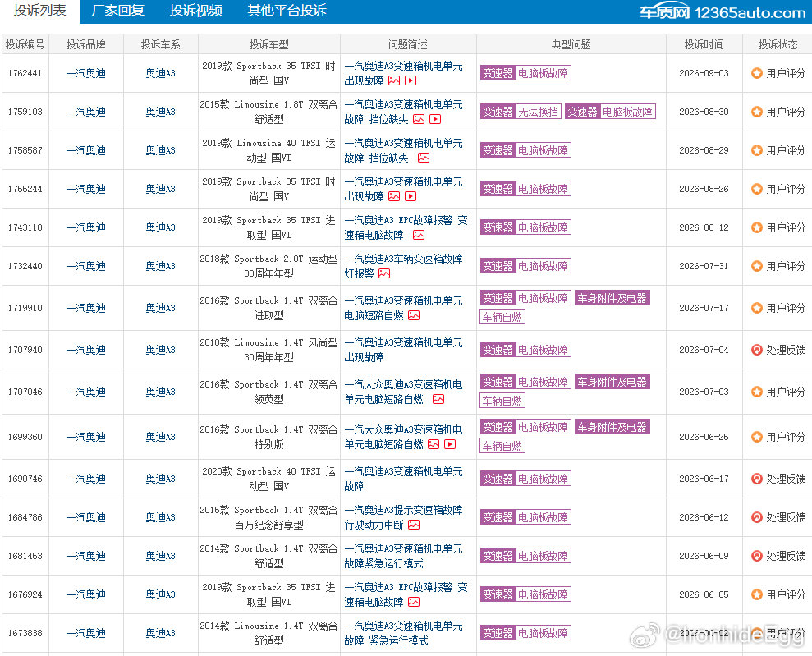Image resolution: width=812 pixels, height=656 pixels.
Task: Click 变速器 电脑板故障 tag in row 1681453
Action: 525,556
